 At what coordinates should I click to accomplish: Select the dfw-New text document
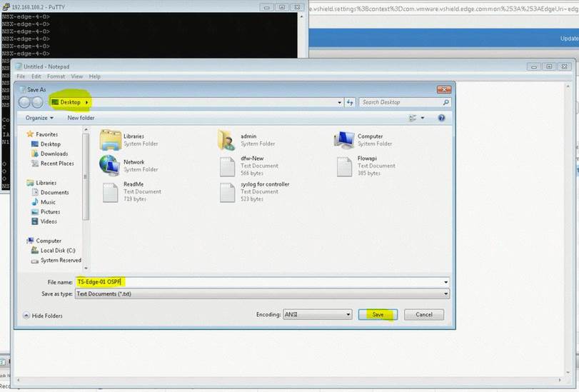click(x=227, y=166)
